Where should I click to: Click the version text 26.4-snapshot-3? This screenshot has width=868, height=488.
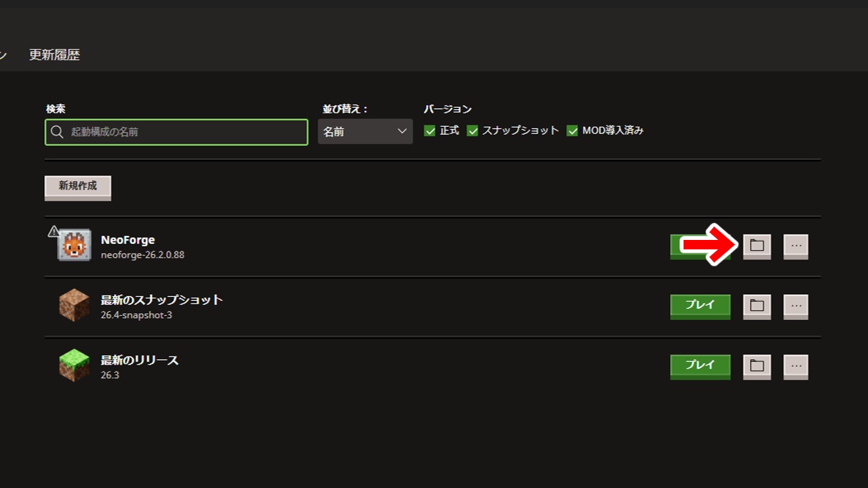pyautogui.click(x=136, y=315)
